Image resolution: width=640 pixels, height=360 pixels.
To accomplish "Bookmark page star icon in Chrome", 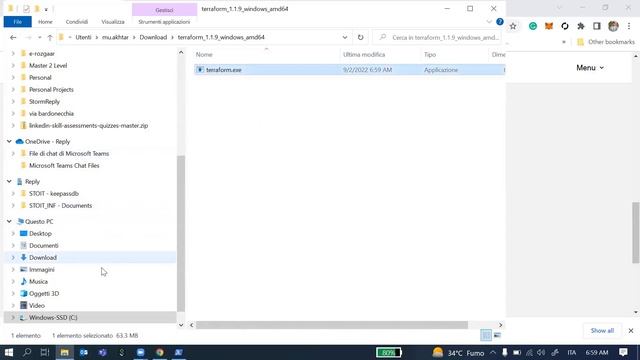I will coord(513,26).
